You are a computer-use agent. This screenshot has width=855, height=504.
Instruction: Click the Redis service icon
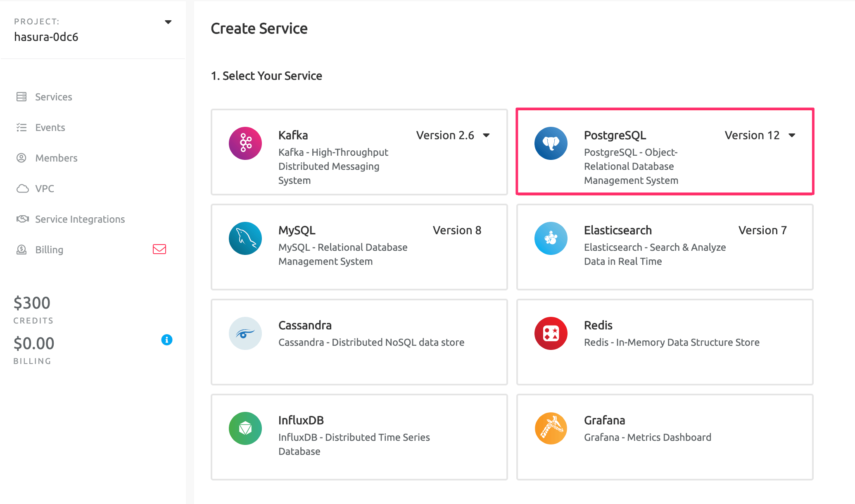coord(551,333)
